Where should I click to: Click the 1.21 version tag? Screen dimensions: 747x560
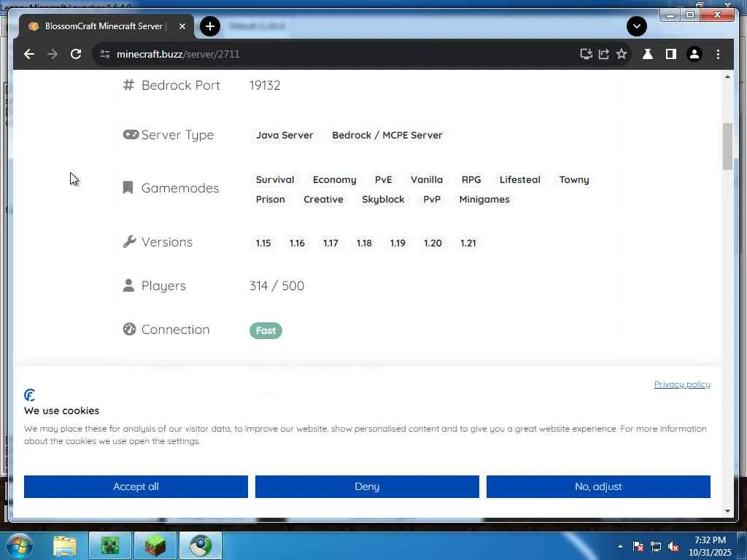468,244
